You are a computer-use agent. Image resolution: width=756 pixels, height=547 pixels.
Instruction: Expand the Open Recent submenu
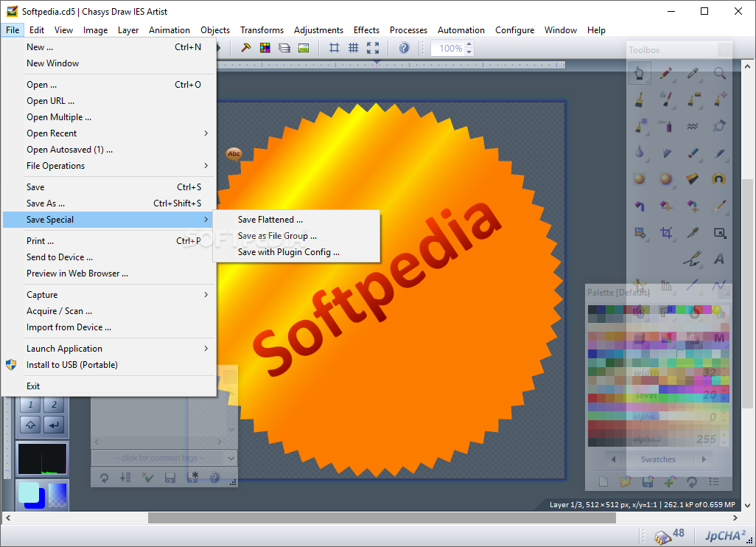tap(109, 133)
